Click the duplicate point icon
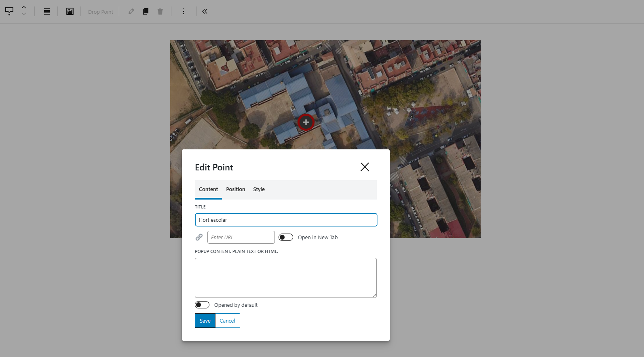Viewport: 644px width, 357px height. (x=146, y=11)
